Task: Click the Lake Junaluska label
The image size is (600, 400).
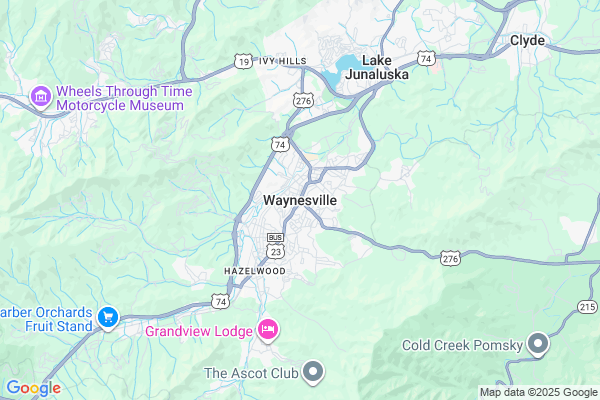Action: (x=377, y=67)
